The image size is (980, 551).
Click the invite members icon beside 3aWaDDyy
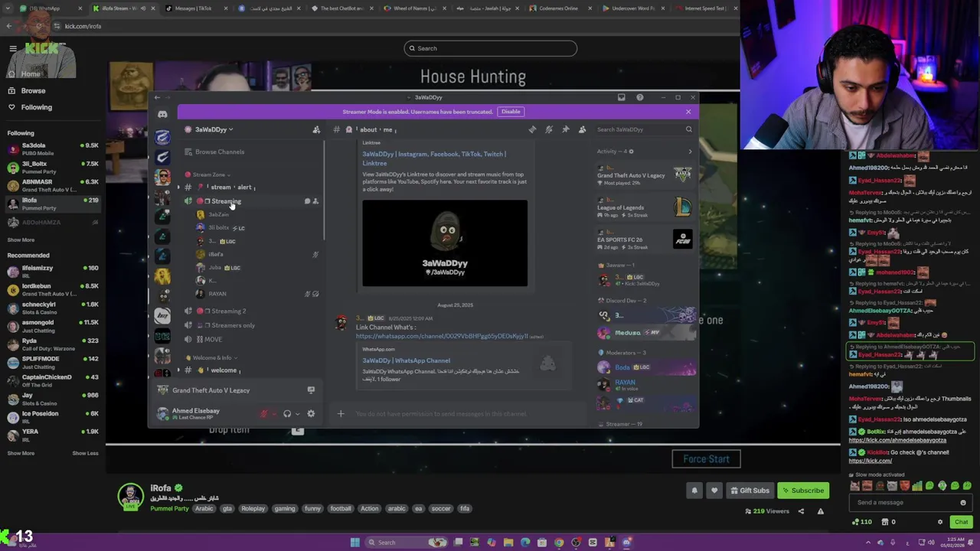316,129
